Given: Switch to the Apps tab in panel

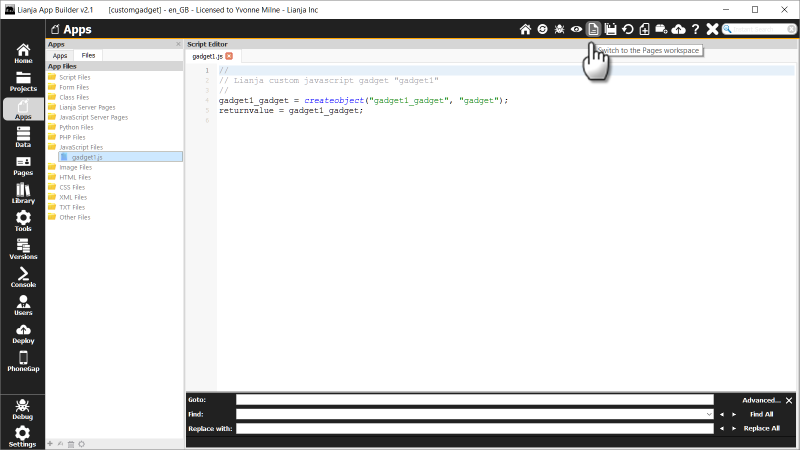Looking at the screenshot, I should coord(60,56).
